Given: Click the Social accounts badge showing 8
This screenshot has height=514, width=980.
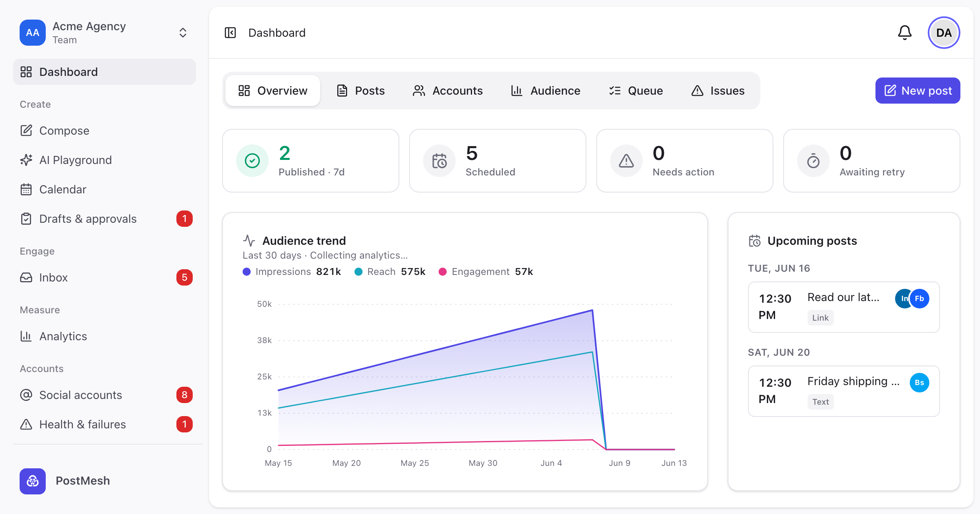Looking at the screenshot, I should tap(185, 395).
